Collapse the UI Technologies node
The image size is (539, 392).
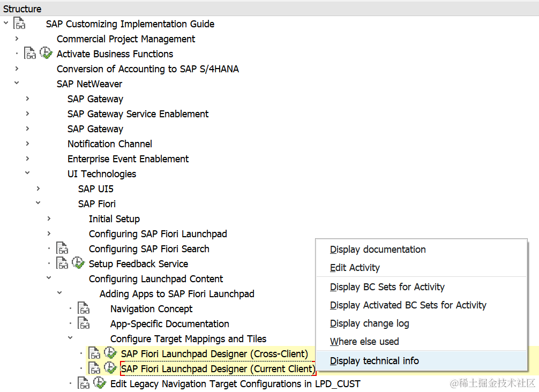click(x=27, y=173)
